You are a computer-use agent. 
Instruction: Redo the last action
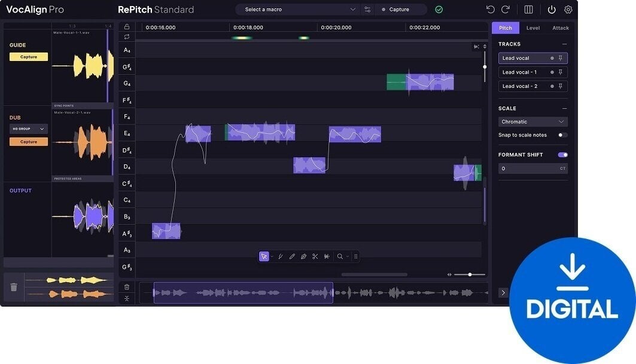[x=506, y=10]
